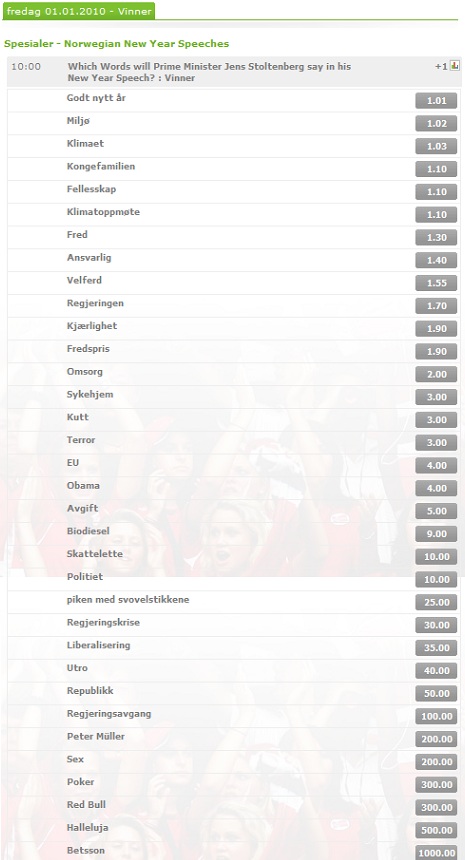The image size is (465, 860).
Task: Select Halleluja odds of 500.00
Action: tap(436, 830)
